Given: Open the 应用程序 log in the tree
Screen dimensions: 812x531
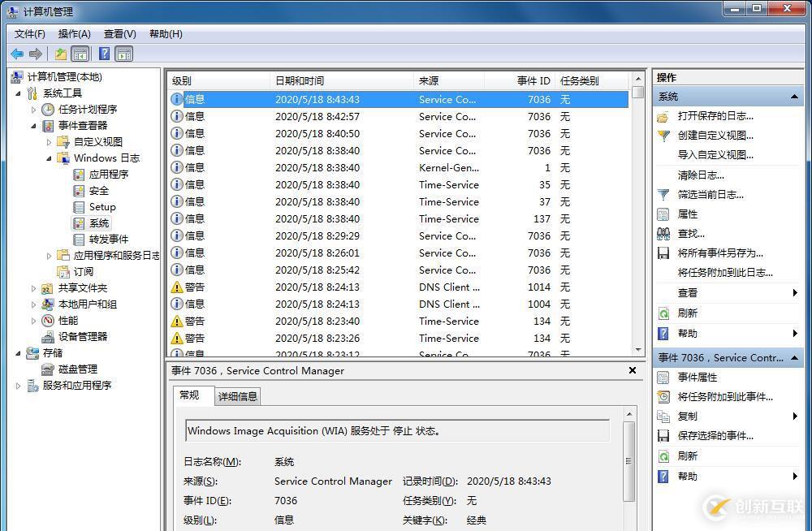Looking at the screenshot, I should (x=108, y=174).
